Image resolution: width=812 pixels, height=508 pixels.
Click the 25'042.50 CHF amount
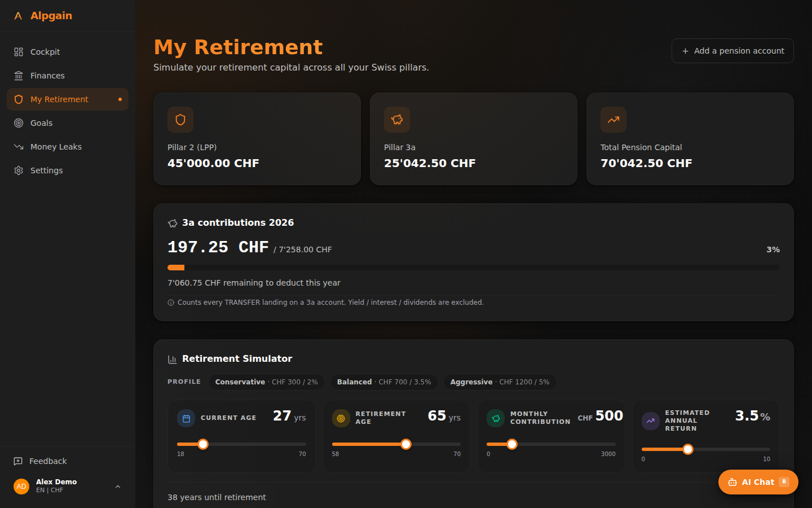pyautogui.click(x=430, y=163)
